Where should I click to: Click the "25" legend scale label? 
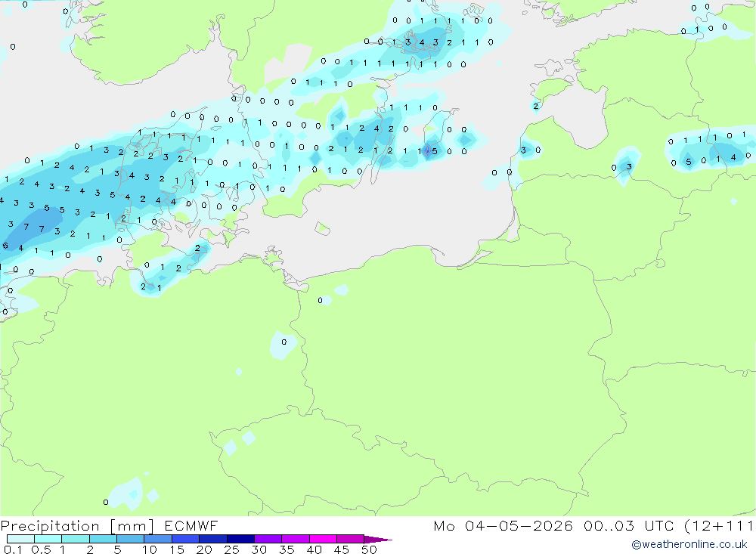click(231, 549)
